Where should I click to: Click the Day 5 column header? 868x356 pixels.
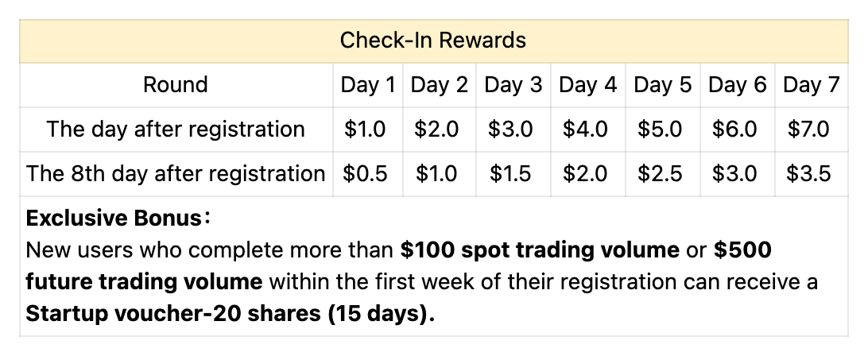(663, 85)
